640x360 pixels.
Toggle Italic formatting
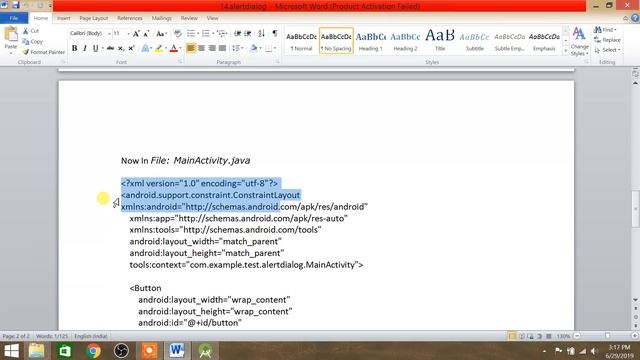[84, 48]
